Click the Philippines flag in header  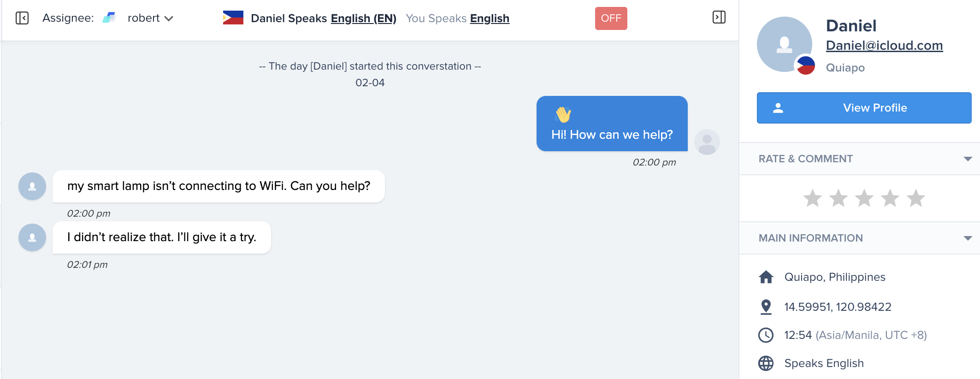click(x=233, y=18)
